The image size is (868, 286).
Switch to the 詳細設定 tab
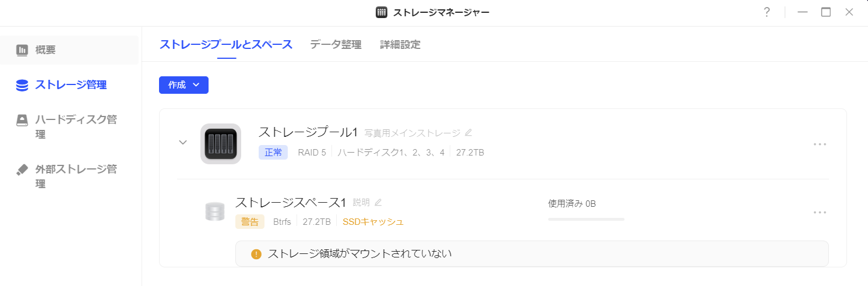click(400, 45)
